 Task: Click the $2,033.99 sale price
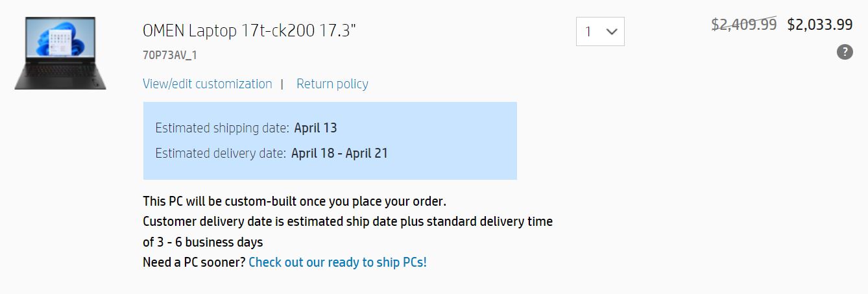(819, 25)
